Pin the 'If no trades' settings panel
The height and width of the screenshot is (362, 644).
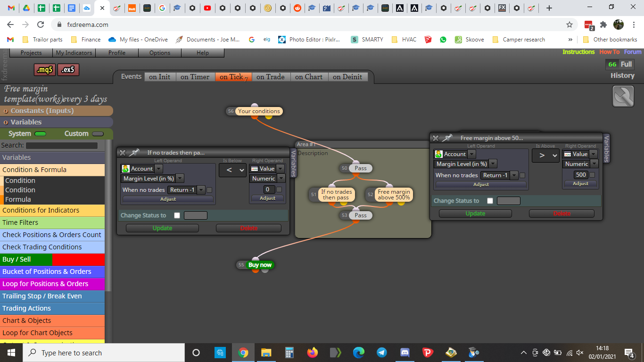coord(134,152)
